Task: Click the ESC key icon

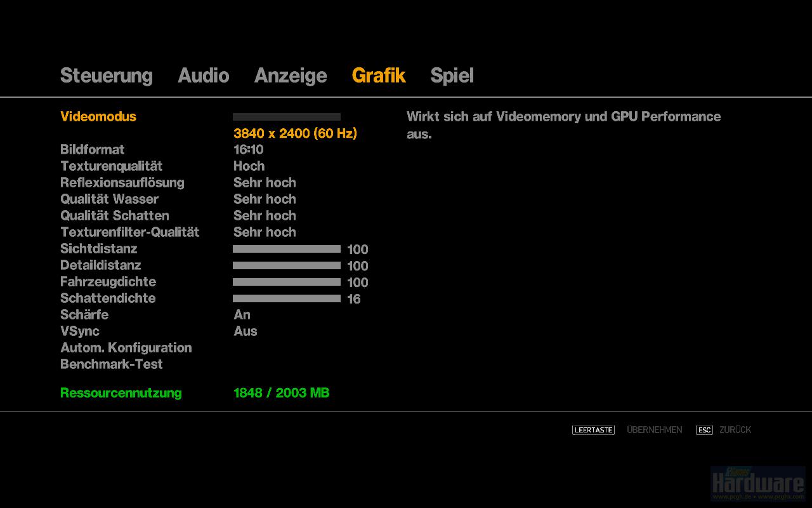Action: tap(704, 430)
